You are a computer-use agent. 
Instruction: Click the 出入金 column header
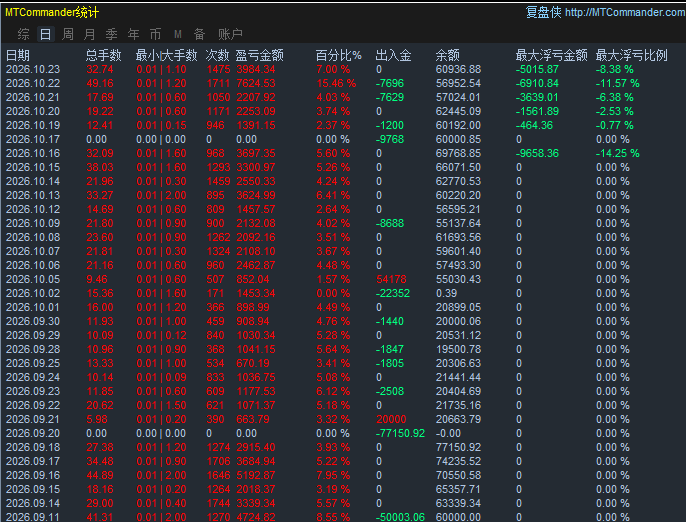[393, 55]
